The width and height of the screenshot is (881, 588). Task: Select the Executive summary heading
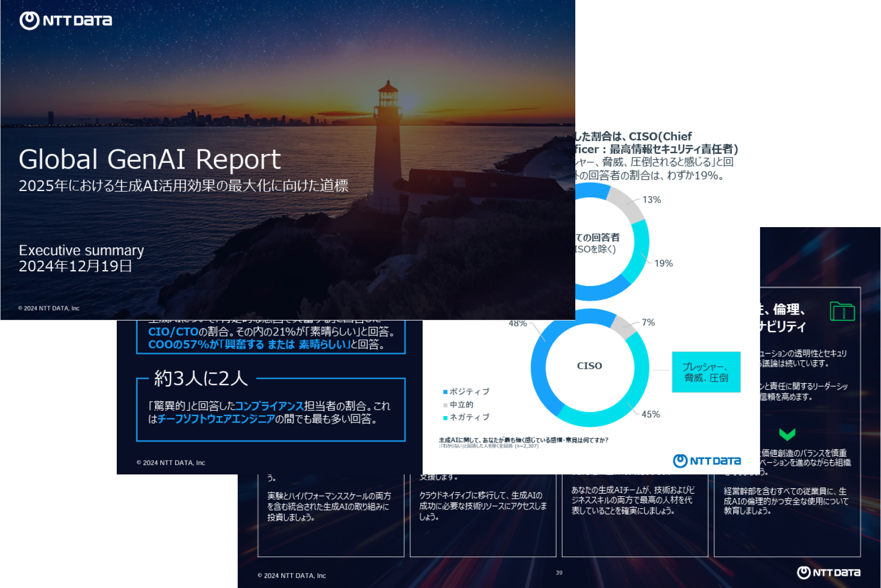pyautogui.click(x=81, y=250)
